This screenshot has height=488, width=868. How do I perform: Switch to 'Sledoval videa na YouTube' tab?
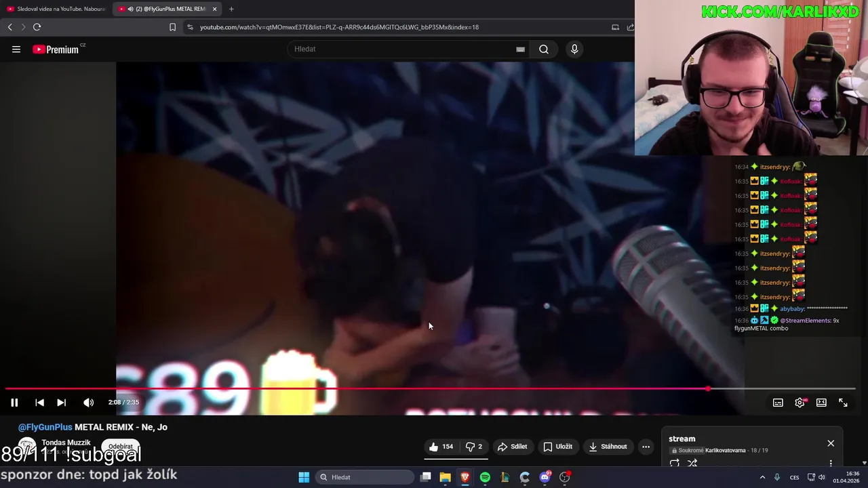click(56, 9)
